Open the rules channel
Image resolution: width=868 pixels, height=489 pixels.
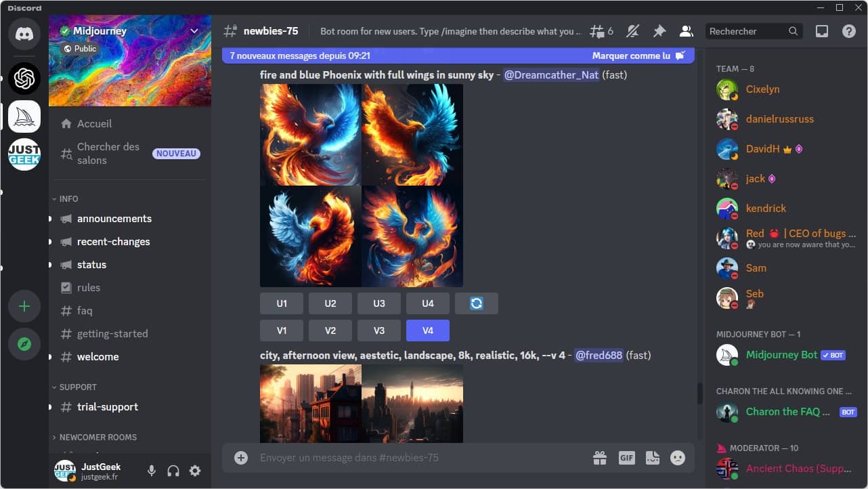[x=130, y=288]
